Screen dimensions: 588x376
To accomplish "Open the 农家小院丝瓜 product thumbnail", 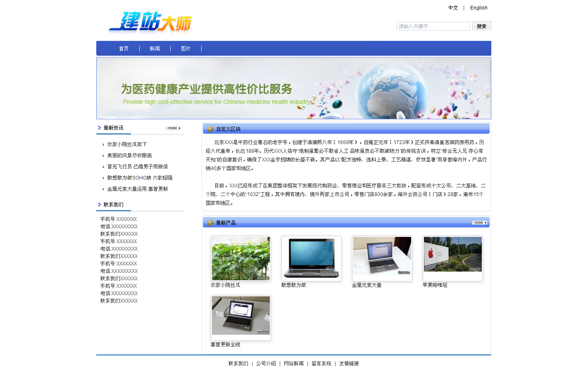I will click(x=241, y=259).
